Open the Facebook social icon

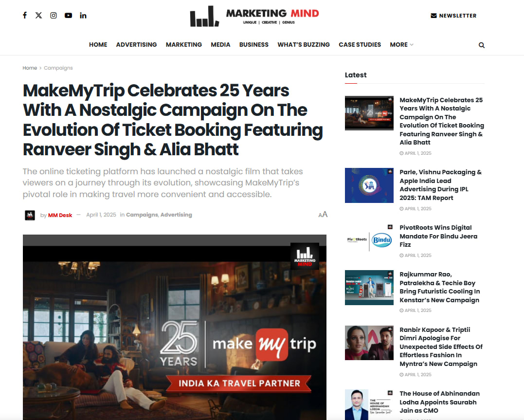(x=25, y=16)
